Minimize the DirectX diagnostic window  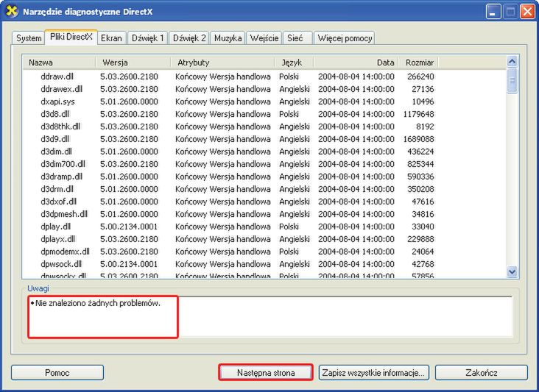coord(493,12)
